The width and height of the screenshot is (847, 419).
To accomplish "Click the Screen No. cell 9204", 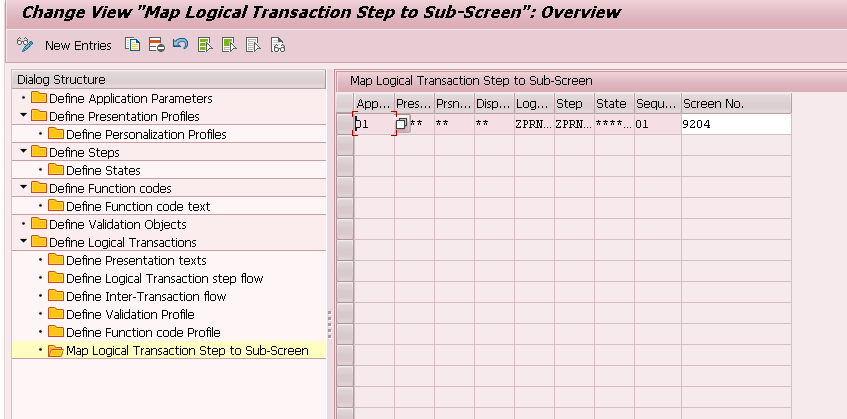I will point(736,124).
